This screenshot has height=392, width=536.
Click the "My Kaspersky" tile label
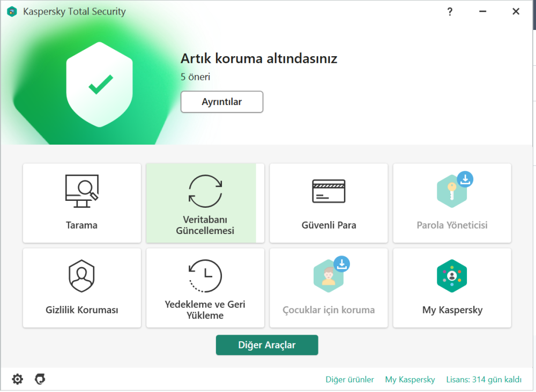click(x=452, y=310)
